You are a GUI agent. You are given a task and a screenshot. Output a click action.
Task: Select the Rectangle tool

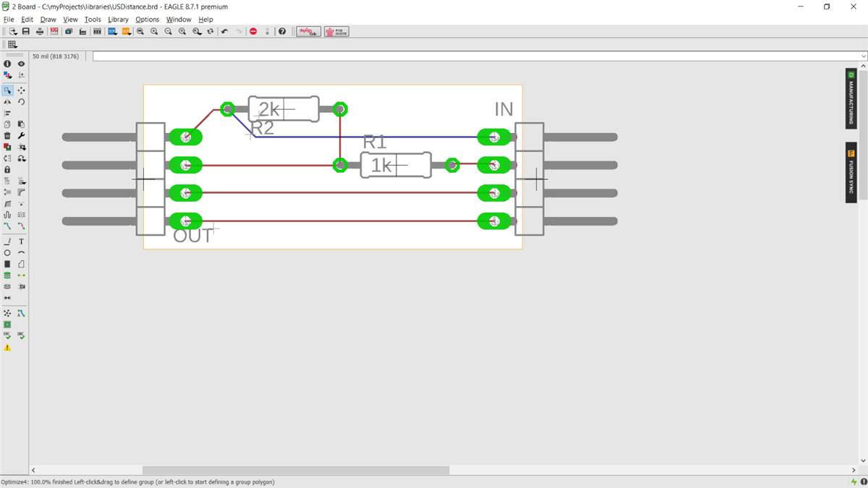(x=7, y=264)
